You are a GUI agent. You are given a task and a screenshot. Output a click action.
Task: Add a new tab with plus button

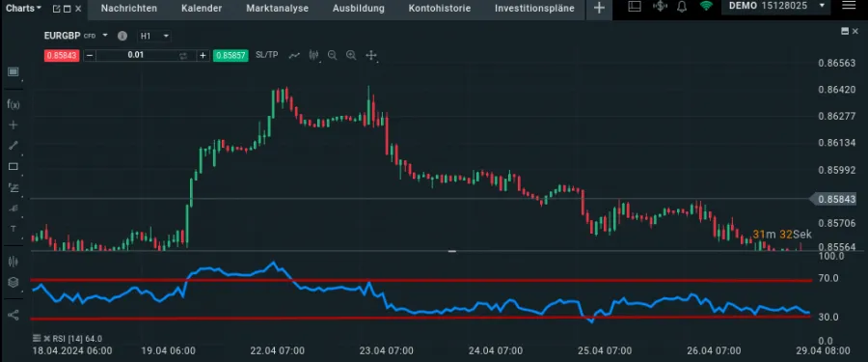pos(599,9)
